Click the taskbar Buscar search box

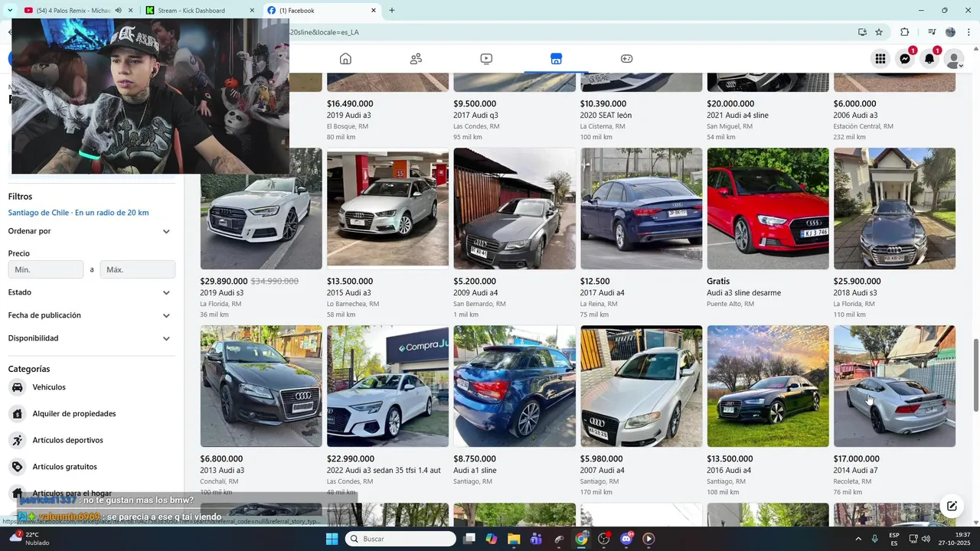coord(400,539)
